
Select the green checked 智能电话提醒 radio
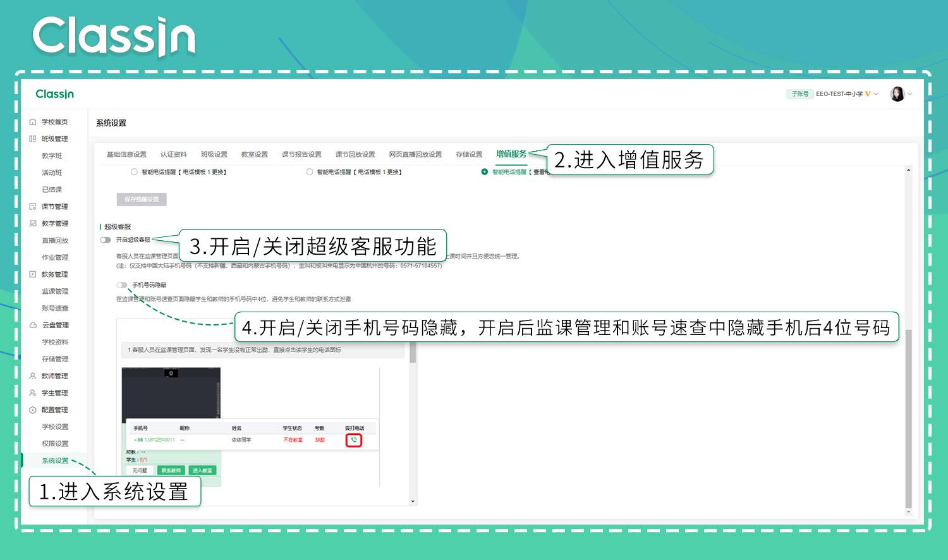click(x=485, y=172)
